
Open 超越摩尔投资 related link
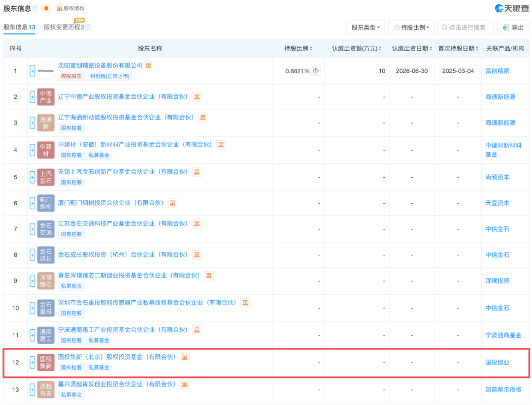click(503, 389)
